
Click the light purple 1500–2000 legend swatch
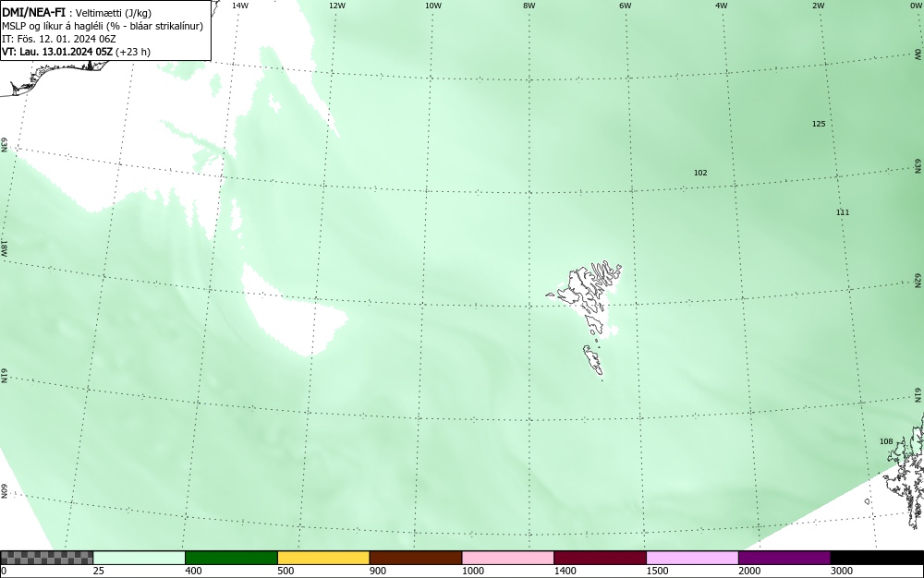pos(692,558)
